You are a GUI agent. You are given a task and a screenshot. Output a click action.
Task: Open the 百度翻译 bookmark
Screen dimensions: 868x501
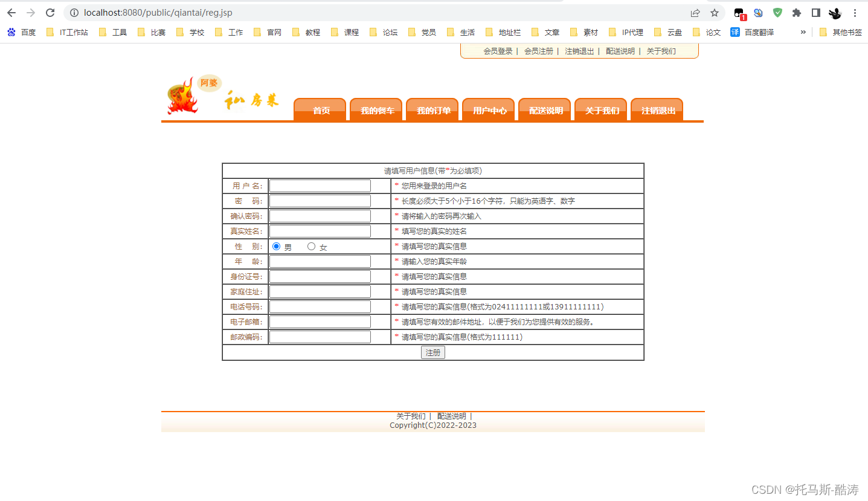[x=752, y=32]
